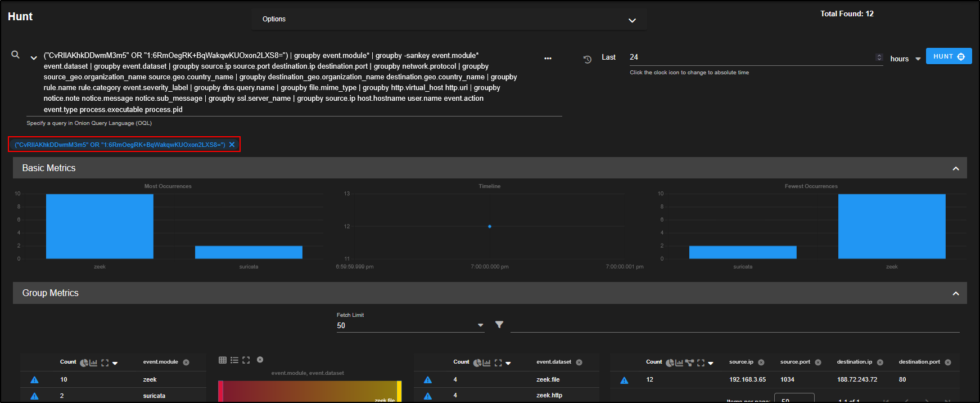Show pie chart for event.module counts
The width and height of the screenshot is (980, 403).
84,363
